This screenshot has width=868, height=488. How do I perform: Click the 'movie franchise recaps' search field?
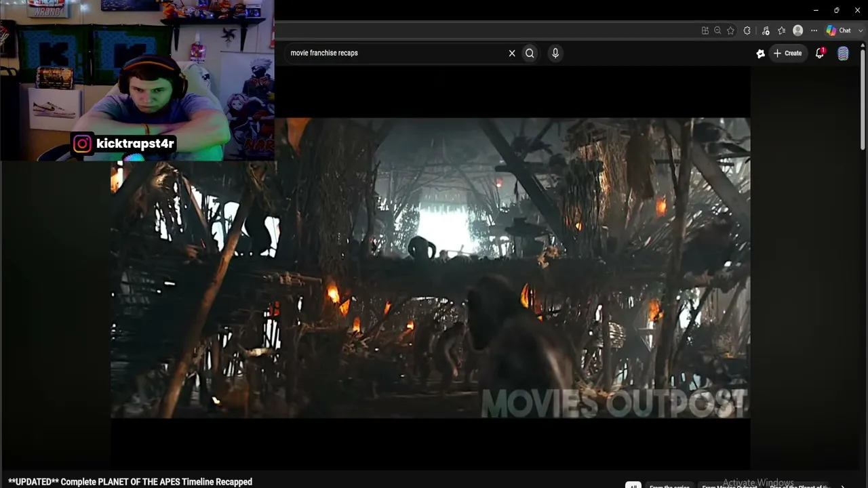pyautogui.click(x=397, y=53)
